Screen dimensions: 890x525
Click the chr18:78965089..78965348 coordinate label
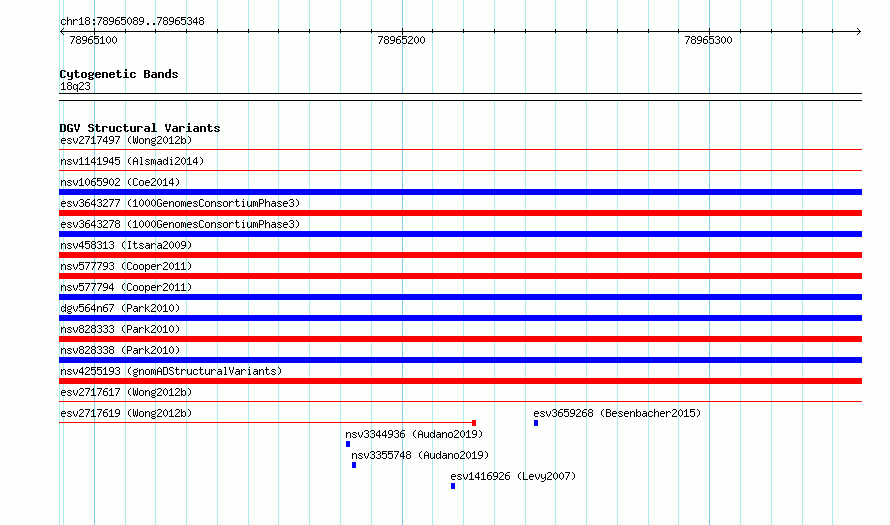[x=132, y=21]
